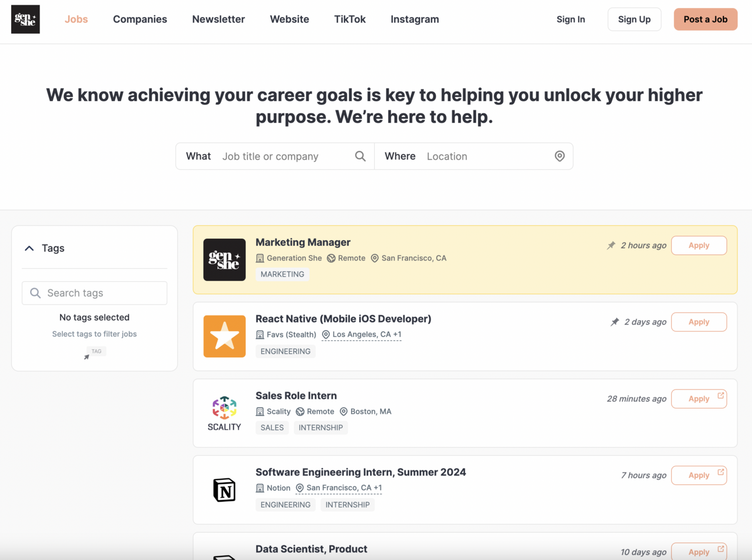Click the pin icon on Marketing Manager posting
The image size is (752, 560).
coord(611,245)
